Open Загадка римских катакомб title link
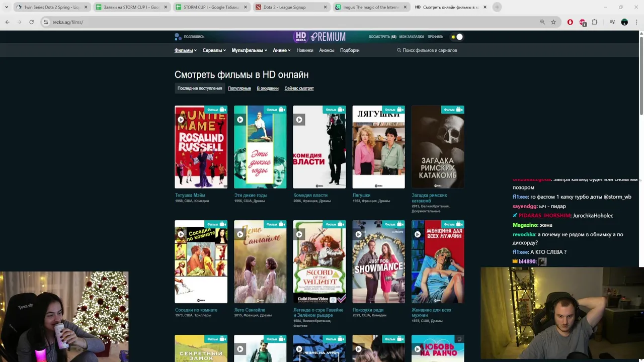Image resolution: width=644 pixels, height=362 pixels. [x=429, y=198]
